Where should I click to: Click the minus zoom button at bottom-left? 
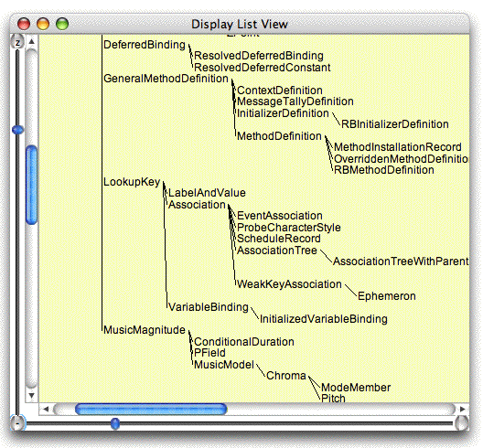17,423
